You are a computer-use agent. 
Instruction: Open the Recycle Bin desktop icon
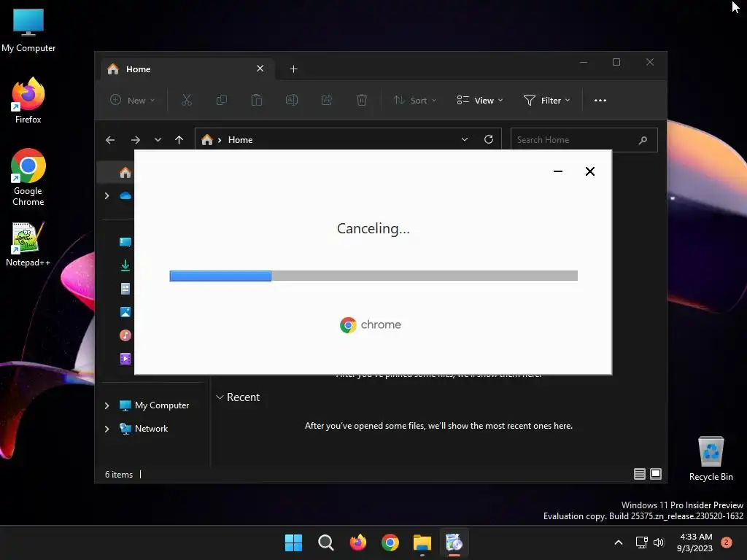[711, 458]
